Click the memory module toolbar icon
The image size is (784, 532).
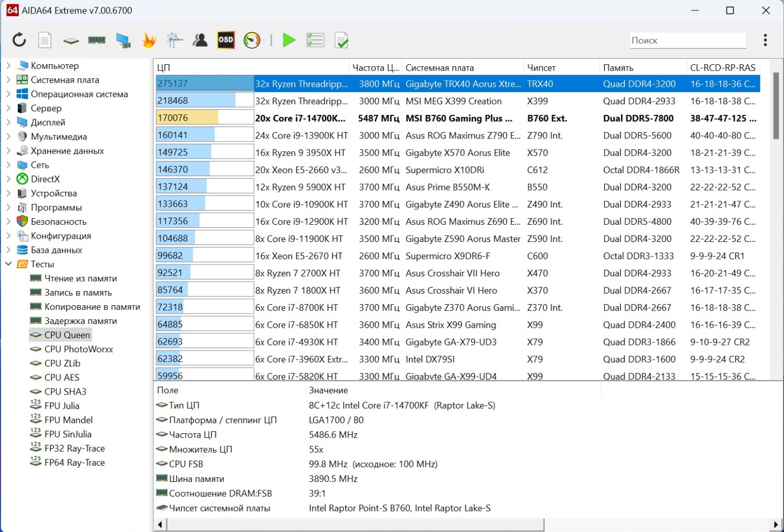[x=97, y=40]
